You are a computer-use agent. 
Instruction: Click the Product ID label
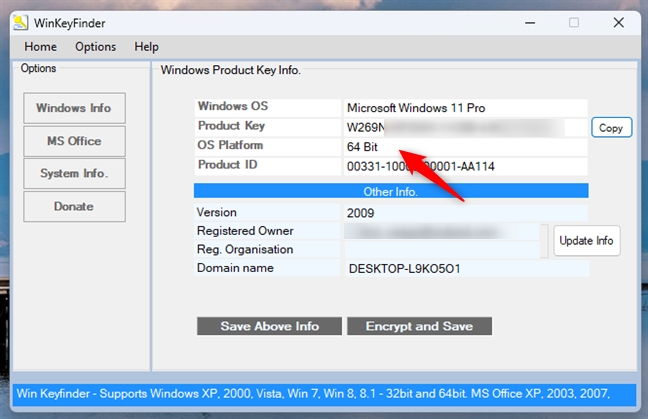[x=228, y=165]
